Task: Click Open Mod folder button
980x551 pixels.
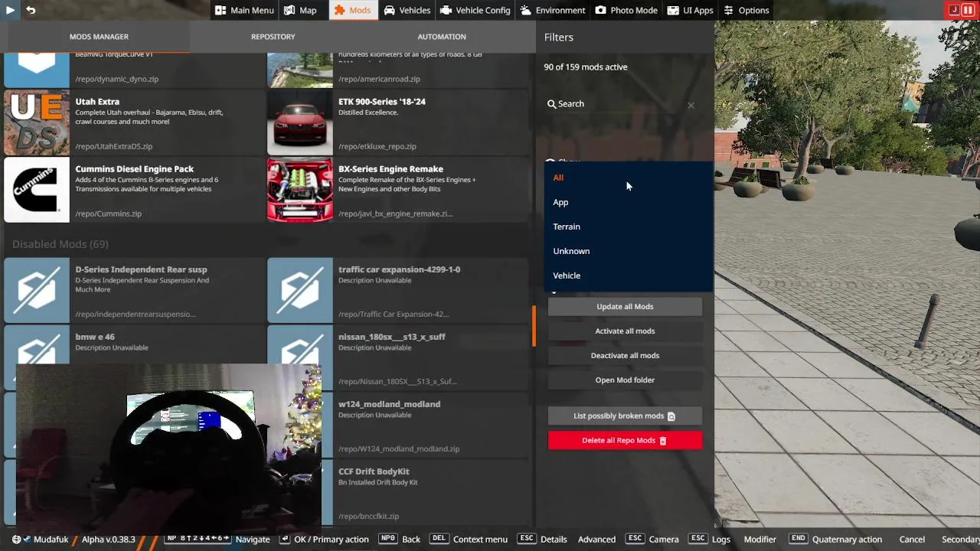Action: [x=625, y=380]
